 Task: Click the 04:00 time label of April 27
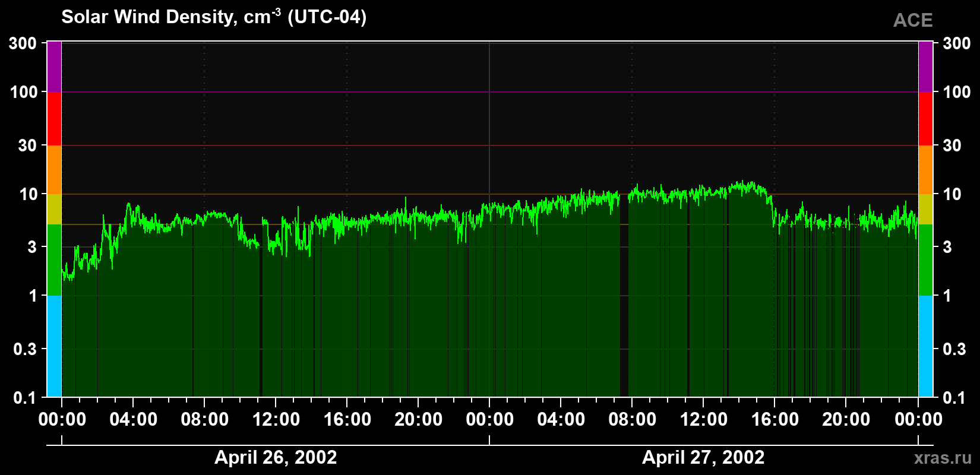tap(561, 420)
